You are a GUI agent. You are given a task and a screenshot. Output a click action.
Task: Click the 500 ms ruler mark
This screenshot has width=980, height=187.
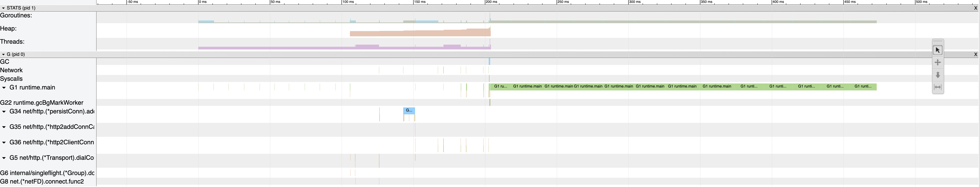tap(921, 2)
